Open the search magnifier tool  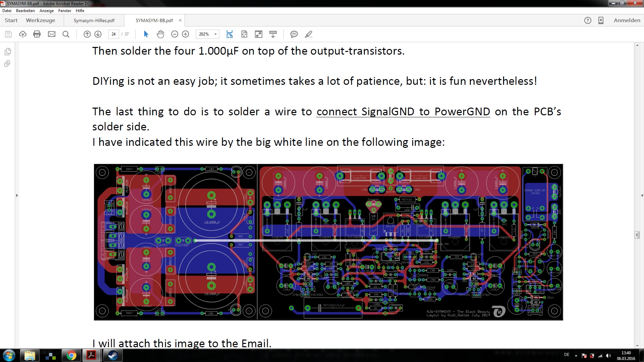(x=66, y=34)
